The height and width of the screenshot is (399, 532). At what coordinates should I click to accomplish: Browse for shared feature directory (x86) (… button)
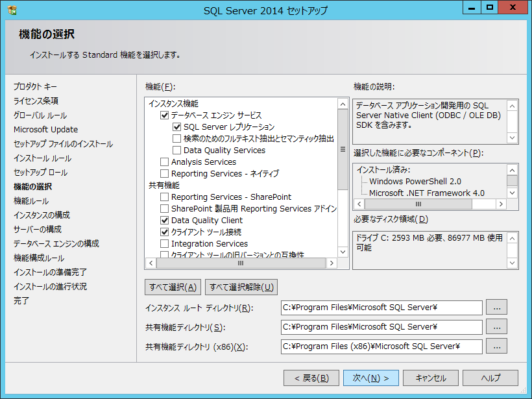point(496,346)
